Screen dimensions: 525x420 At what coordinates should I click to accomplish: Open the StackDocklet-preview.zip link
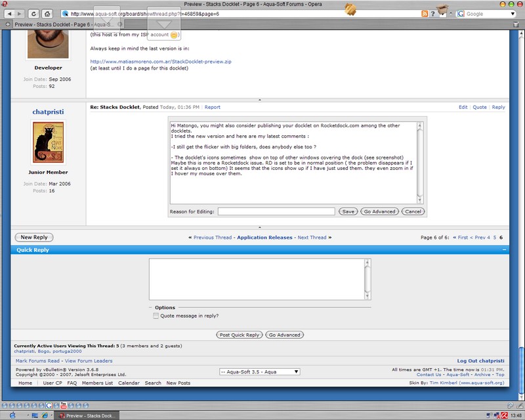161,62
